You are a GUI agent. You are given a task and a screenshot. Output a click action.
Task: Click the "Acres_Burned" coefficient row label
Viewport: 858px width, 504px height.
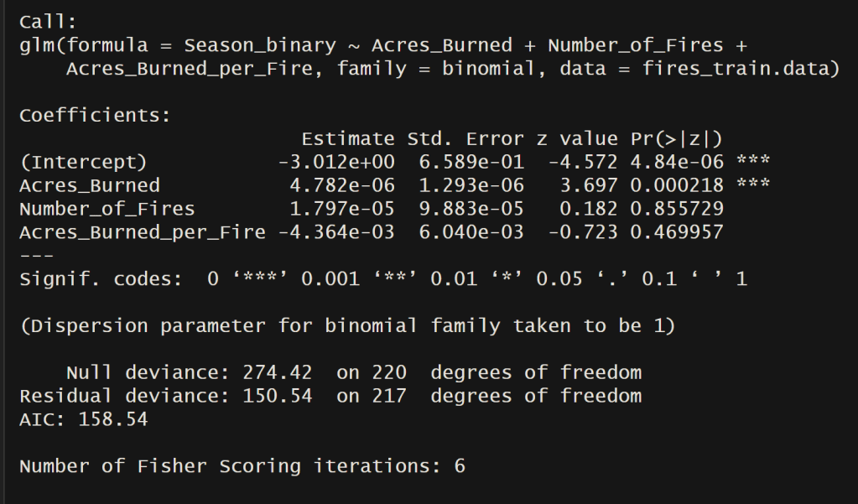click(89, 184)
